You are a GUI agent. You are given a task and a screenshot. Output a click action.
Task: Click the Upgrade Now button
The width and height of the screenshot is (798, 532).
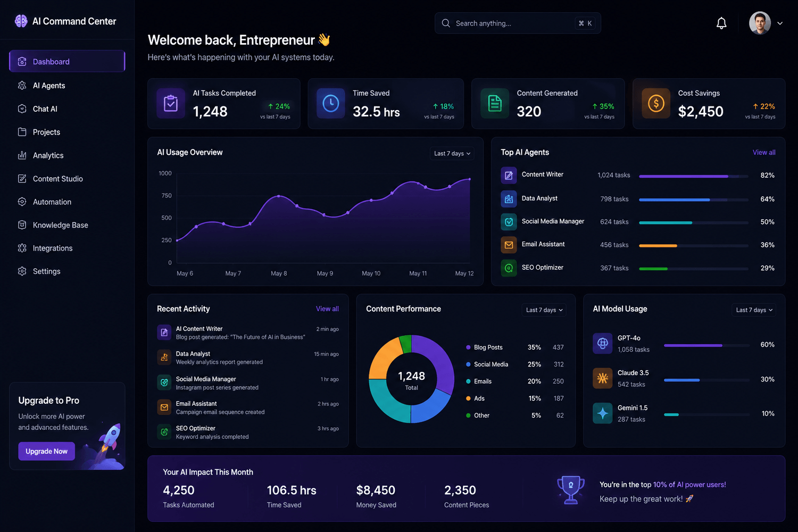pos(47,451)
